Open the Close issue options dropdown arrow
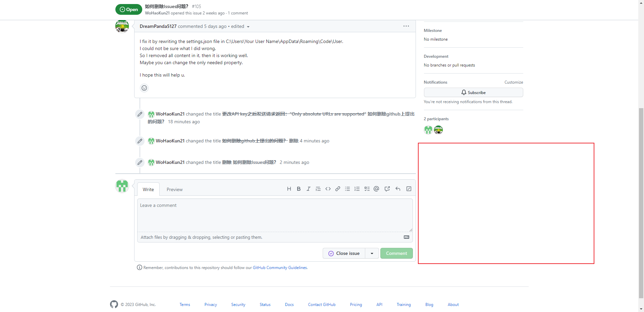The height and width of the screenshot is (312, 644). (371, 253)
